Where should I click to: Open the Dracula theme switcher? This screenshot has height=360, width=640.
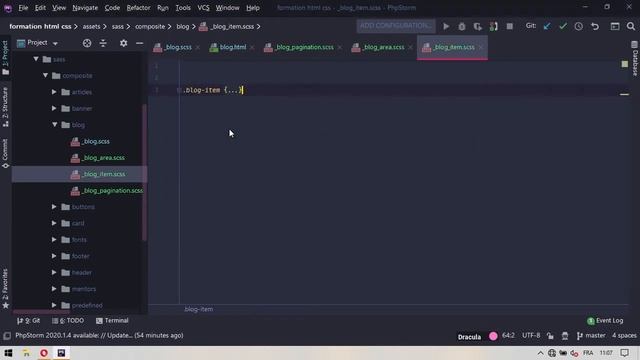[469, 337]
